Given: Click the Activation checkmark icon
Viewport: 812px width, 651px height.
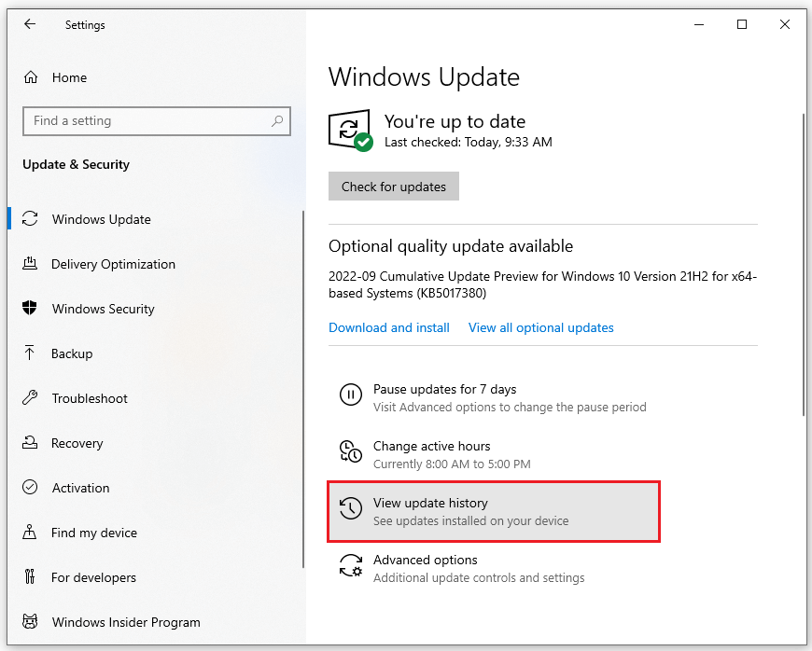Looking at the screenshot, I should [x=31, y=488].
